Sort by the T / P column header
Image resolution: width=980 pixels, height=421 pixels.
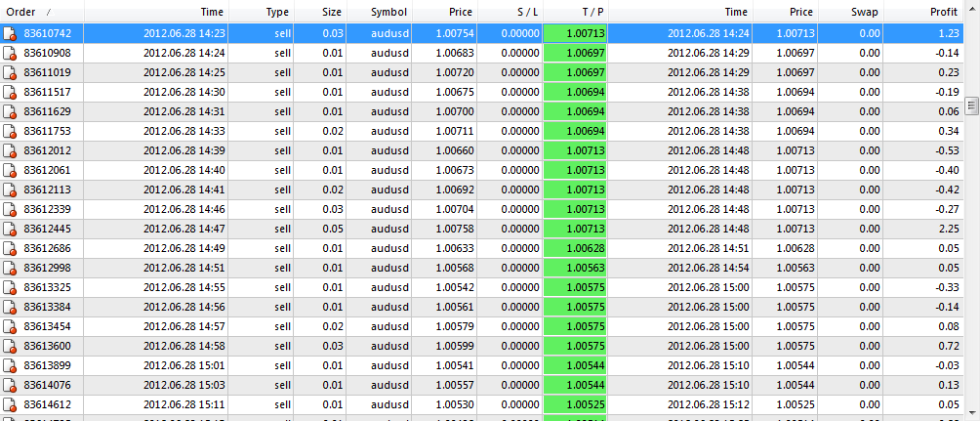[x=575, y=12]
